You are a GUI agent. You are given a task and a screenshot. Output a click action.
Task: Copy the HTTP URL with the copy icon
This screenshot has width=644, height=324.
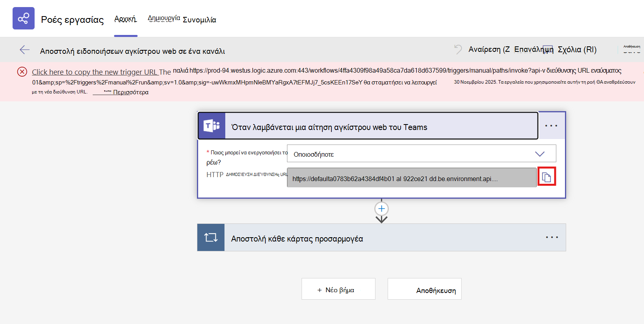pyautogui.click(x=546, y=177)
